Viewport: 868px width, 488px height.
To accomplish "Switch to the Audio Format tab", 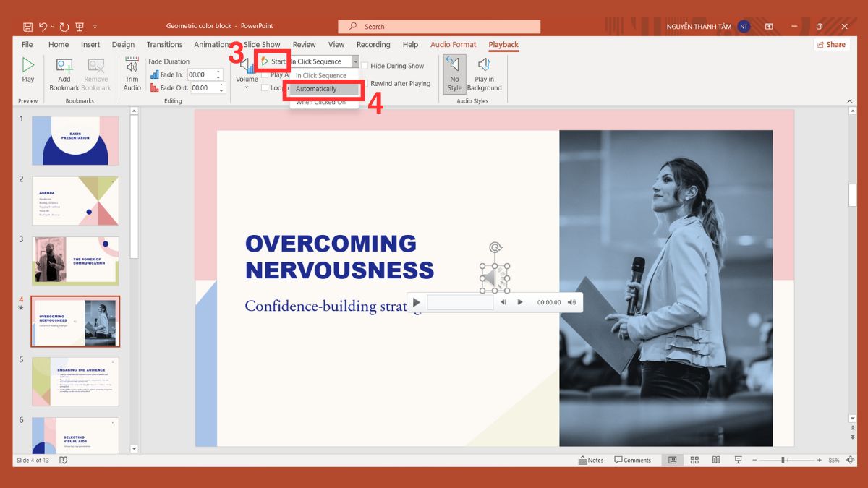I will [453, 45].
